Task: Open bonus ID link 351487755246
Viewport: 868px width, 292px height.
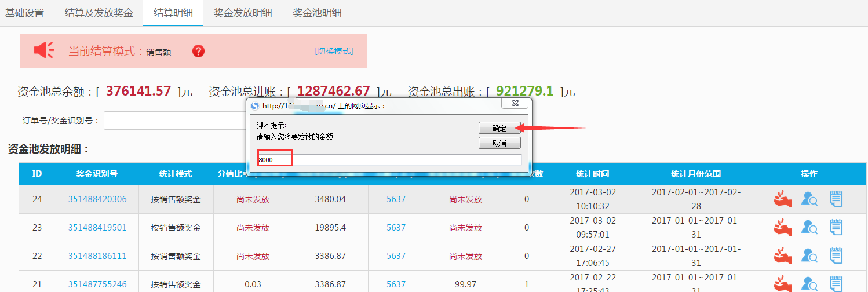Action: [x=97, y=284]
